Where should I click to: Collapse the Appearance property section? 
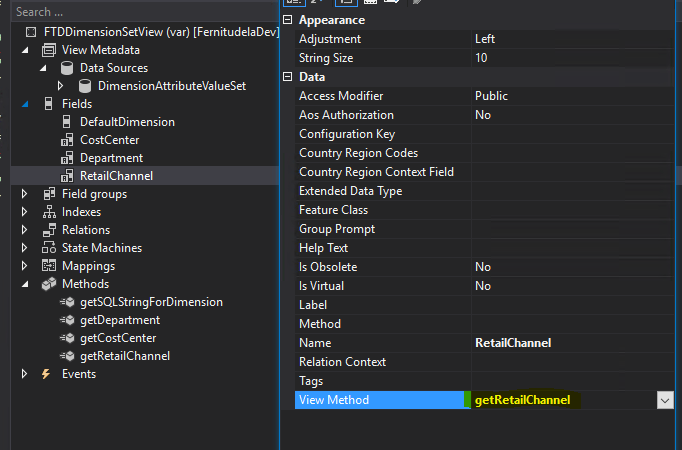click(x=289, y=20)
